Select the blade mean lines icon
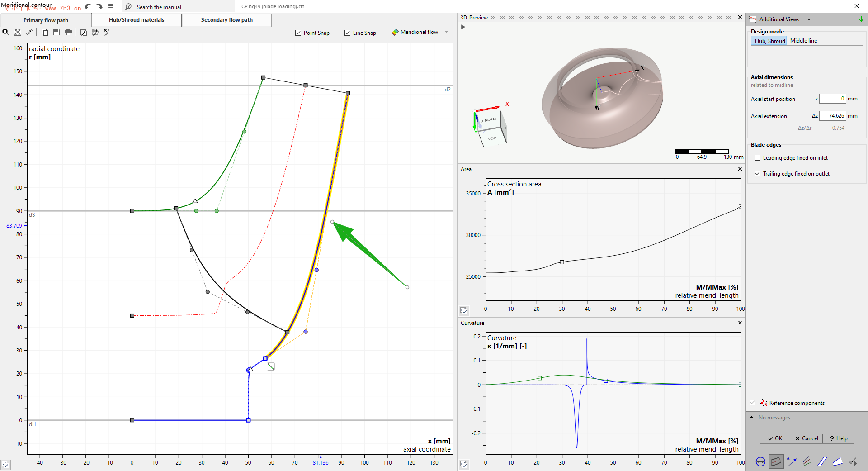 (807, 461)
